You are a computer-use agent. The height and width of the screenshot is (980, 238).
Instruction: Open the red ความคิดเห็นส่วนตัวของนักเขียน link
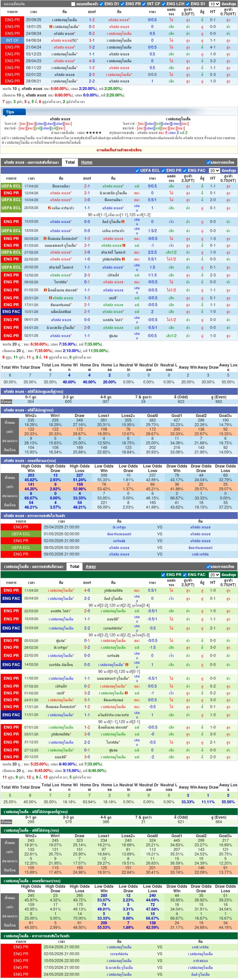(119, 150)
